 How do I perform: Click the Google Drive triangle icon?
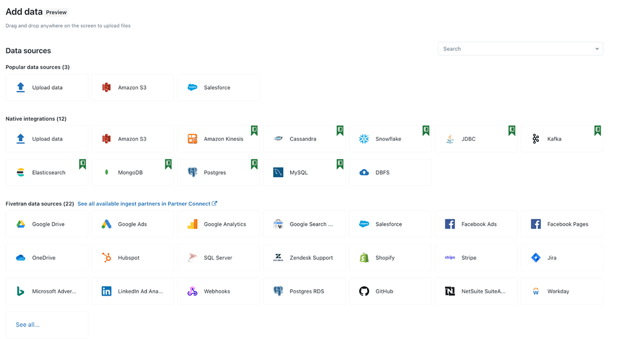20,224
